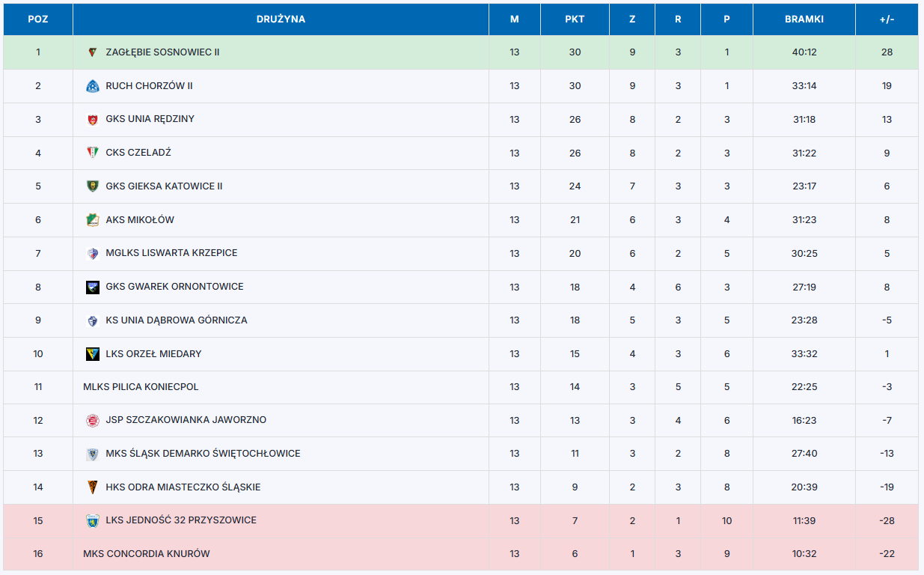924x575 pixels.
Task: Click the Ruch Chorzów II club crest
Action: tap(92, 86)
